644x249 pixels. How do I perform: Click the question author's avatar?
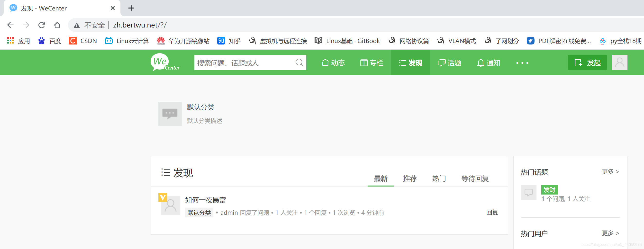[x=170, y=205]
